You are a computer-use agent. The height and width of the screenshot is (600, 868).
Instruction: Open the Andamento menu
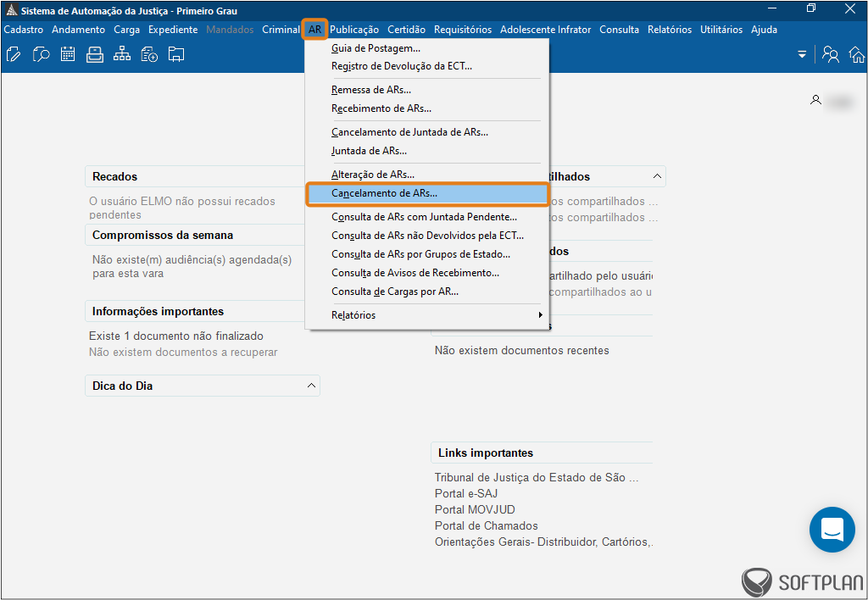point(78,30)
